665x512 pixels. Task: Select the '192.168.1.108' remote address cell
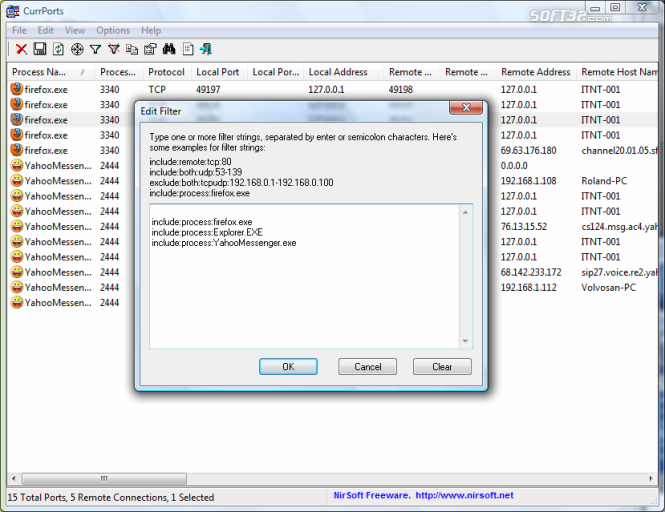click(528, 181)
